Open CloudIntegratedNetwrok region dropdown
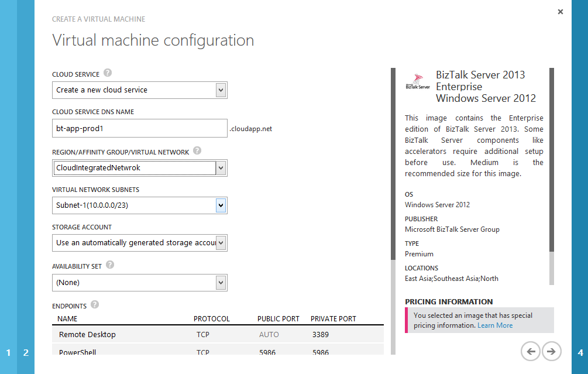This screenshot has height=374, width=588. (139, 167)
